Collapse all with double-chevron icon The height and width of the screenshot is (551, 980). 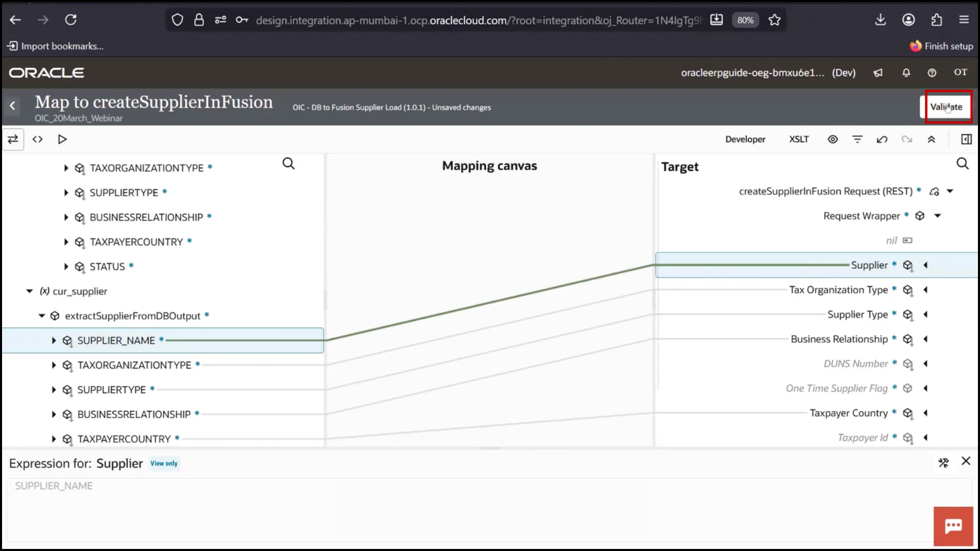931,139
